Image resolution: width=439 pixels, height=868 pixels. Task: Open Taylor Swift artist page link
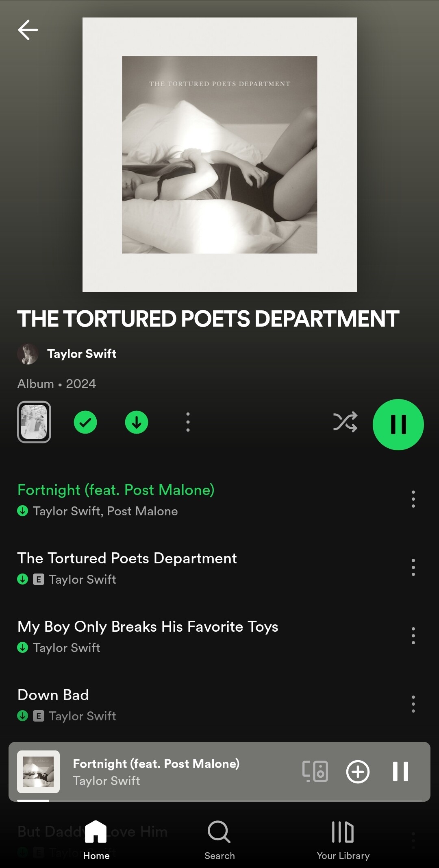pos(82,353)
